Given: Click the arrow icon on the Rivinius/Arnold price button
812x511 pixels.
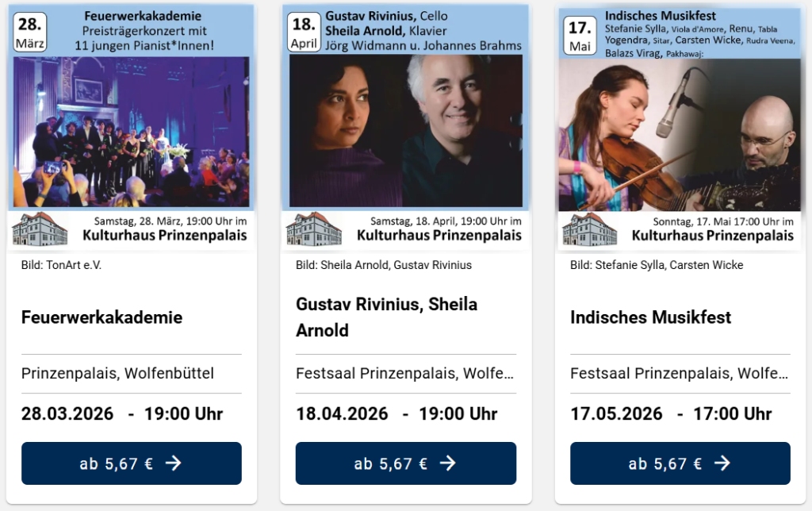Looking at the screenshot, I should point(448,463).
